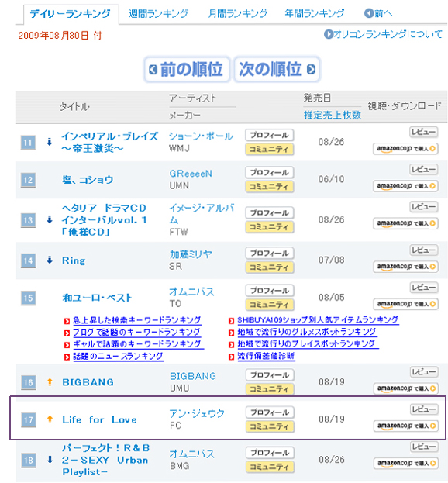
Task: Open the 週間ランキング tab
Action: [158, 13]
